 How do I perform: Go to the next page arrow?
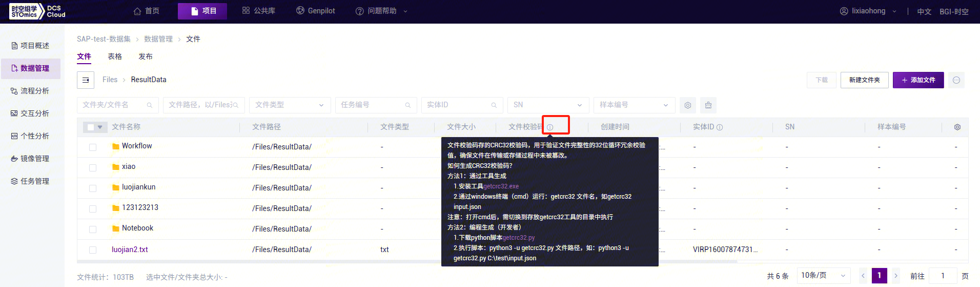[896, 276]
